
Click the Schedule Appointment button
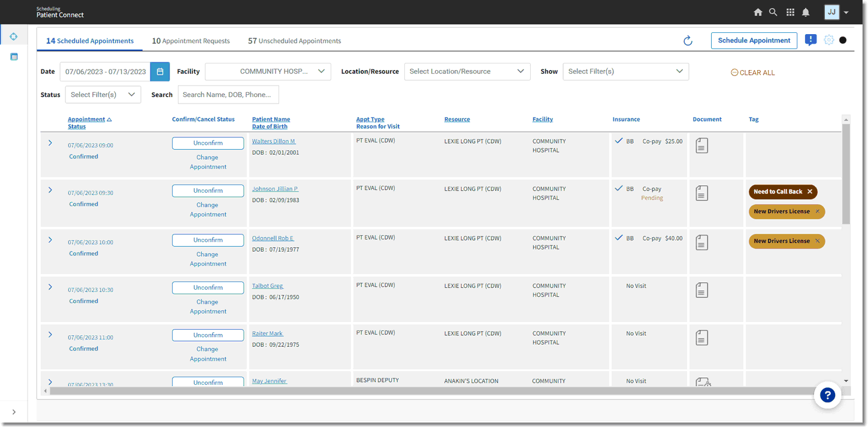754,41
